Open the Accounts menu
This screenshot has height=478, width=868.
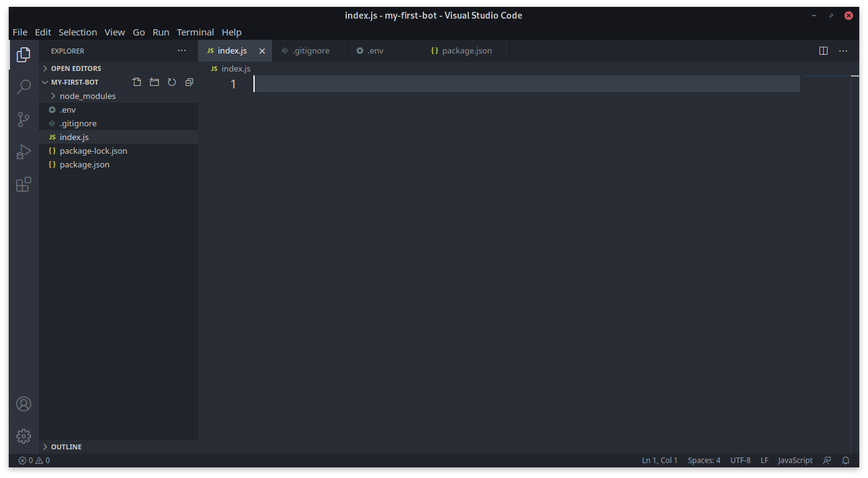tap(24, 404)
